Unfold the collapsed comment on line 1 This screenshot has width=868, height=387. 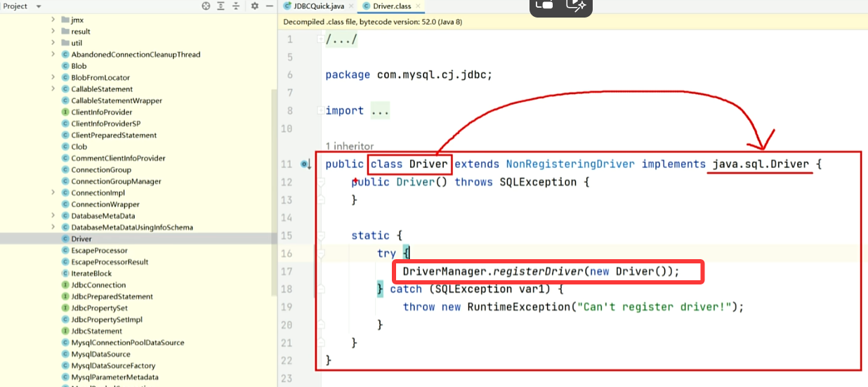pos(320,39)
